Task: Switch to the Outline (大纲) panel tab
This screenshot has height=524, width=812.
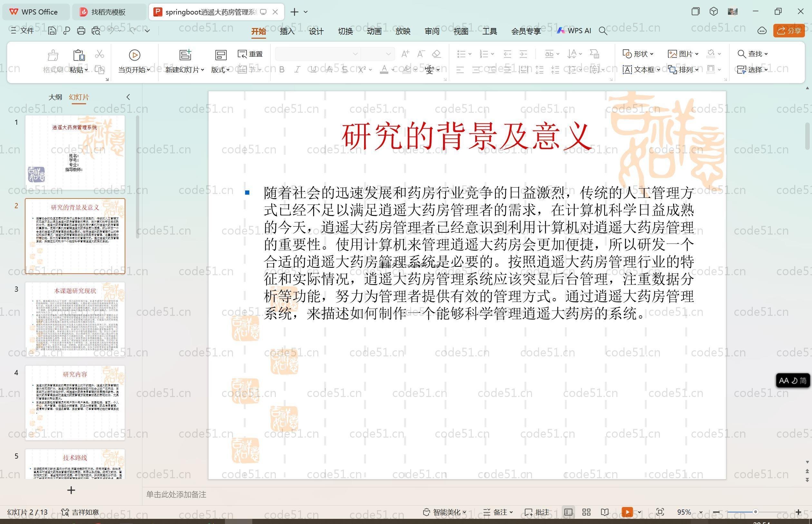Action: pyautogui.click(x=55, y=97)
